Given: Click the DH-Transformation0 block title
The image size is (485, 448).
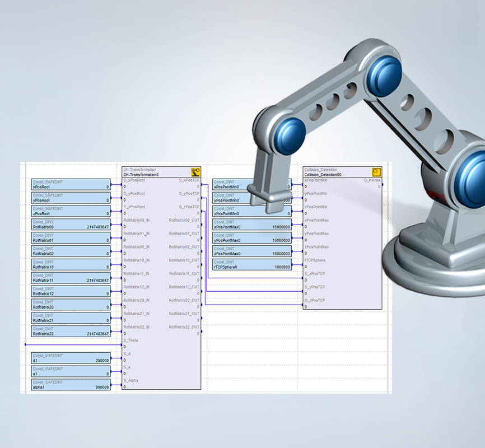Looking at the screenshot, I should 141,175.
